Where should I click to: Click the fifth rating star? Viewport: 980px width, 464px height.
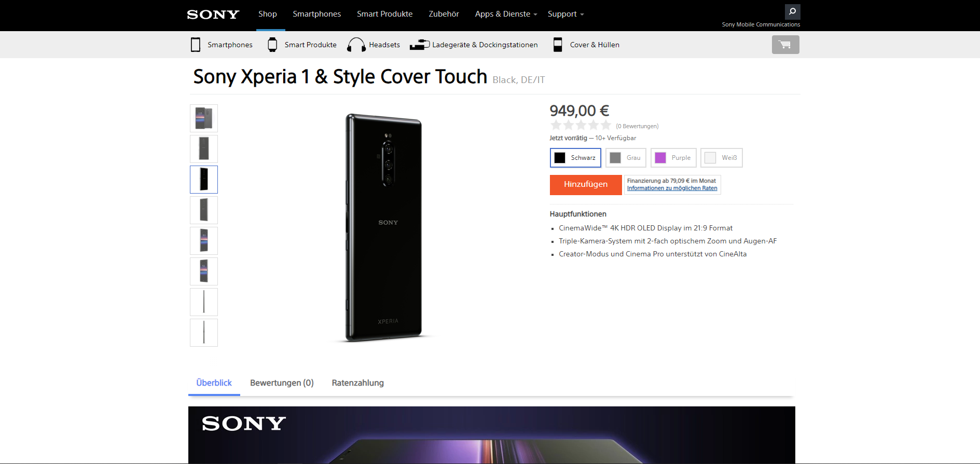pos(606,125)
